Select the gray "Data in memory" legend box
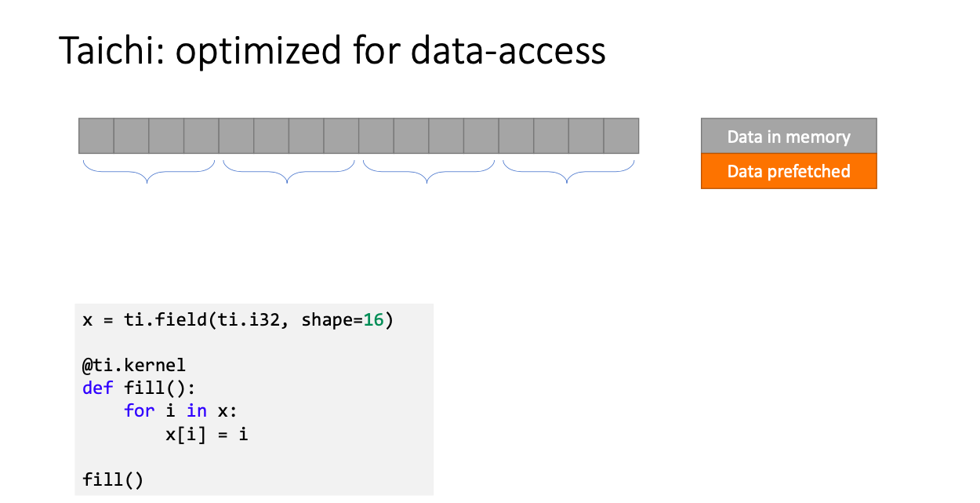This screenshot has height=503, width=980. tap(789, 137)
